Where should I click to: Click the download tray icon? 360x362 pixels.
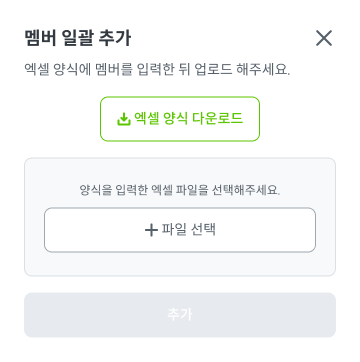point(124,119)
